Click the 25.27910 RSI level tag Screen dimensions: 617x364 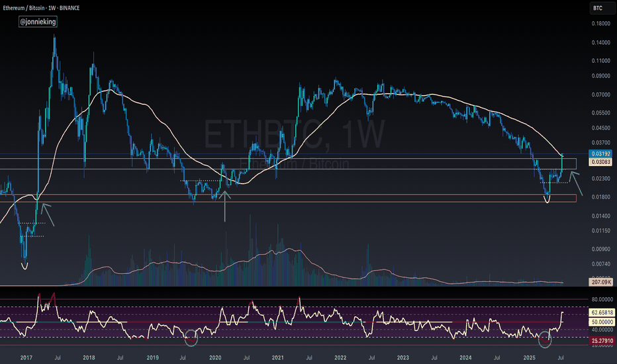click(602, 341)
